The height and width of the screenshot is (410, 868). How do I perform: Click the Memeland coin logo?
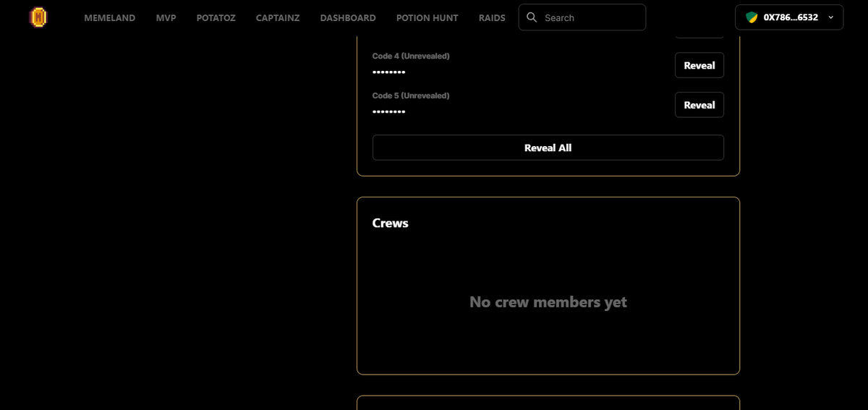point(38,17)
